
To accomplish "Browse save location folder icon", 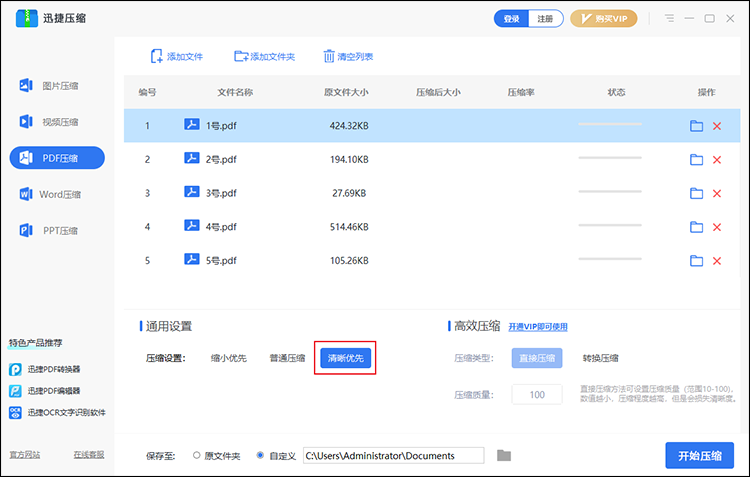I will click(504, 456).
